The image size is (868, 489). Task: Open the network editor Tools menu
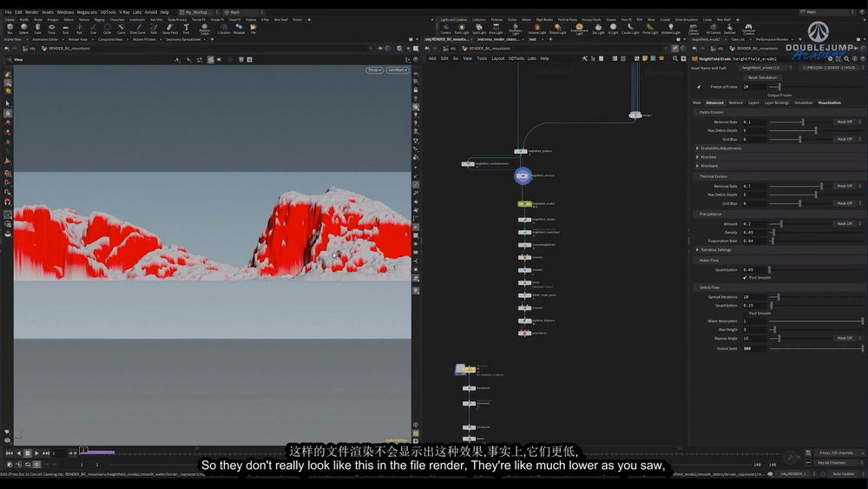(x=482, y=58)
